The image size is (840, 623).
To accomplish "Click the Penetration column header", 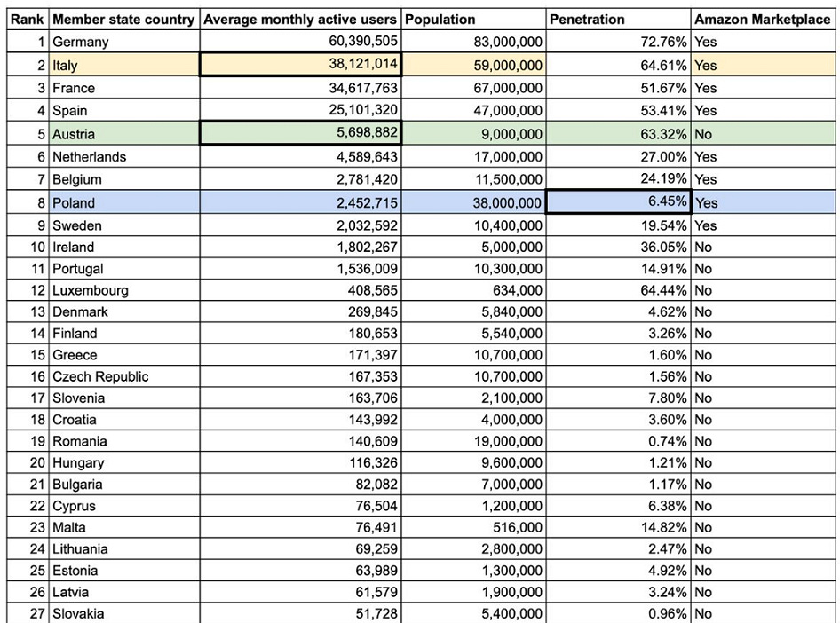I will click(x=618, y=20).
